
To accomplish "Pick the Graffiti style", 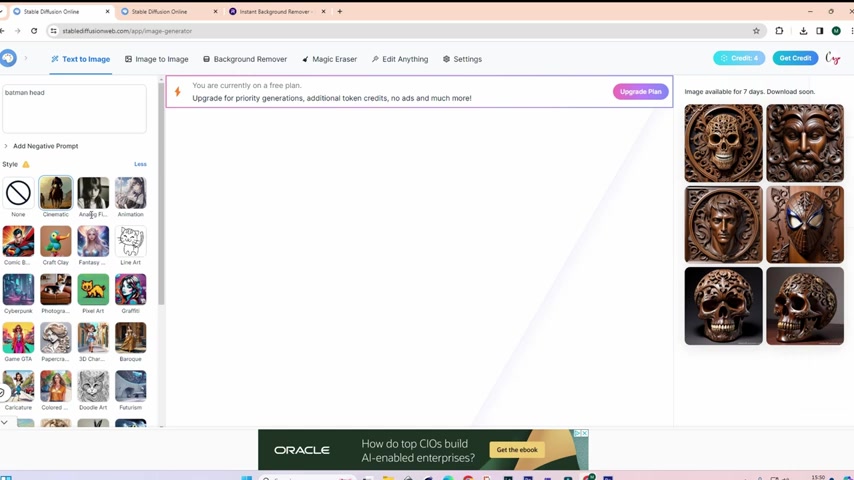I will pyautogui.click(x=131, y=289).
